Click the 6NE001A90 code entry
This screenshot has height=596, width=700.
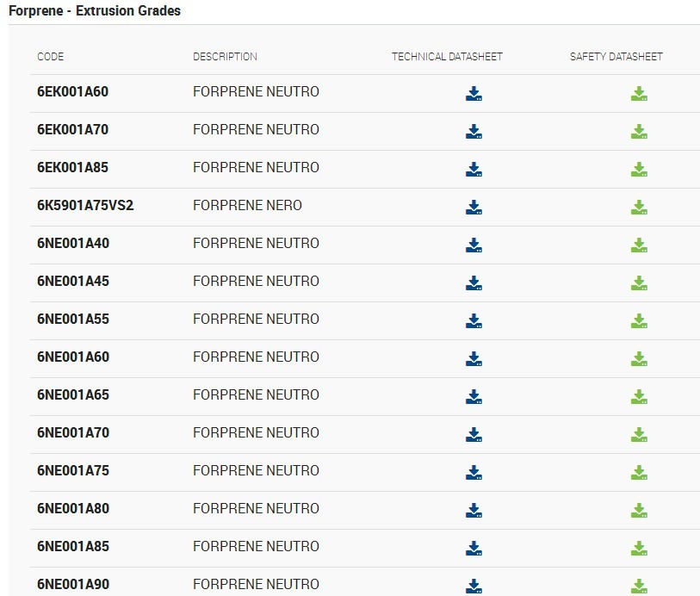point(73,585)
